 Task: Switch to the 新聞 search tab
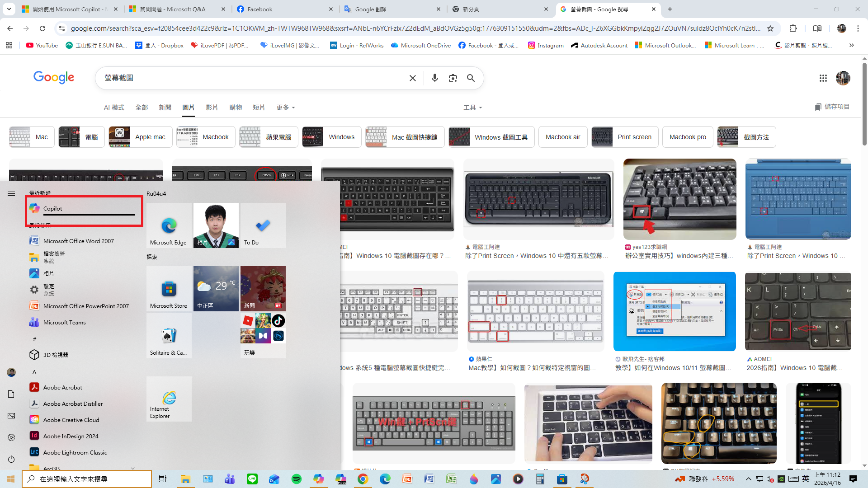point(165,108)
